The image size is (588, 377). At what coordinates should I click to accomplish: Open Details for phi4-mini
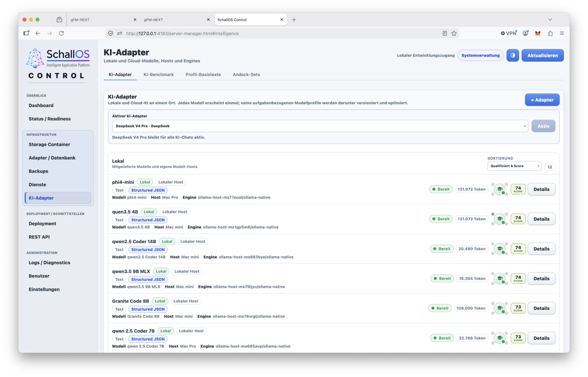[541, 189]
